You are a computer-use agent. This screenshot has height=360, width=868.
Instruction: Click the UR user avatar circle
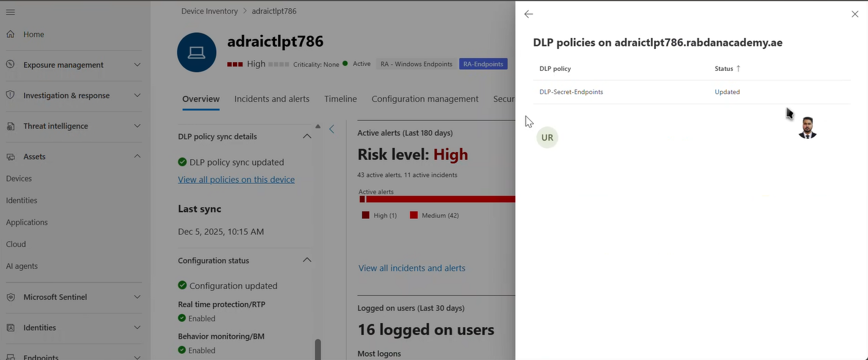(546, 137)
